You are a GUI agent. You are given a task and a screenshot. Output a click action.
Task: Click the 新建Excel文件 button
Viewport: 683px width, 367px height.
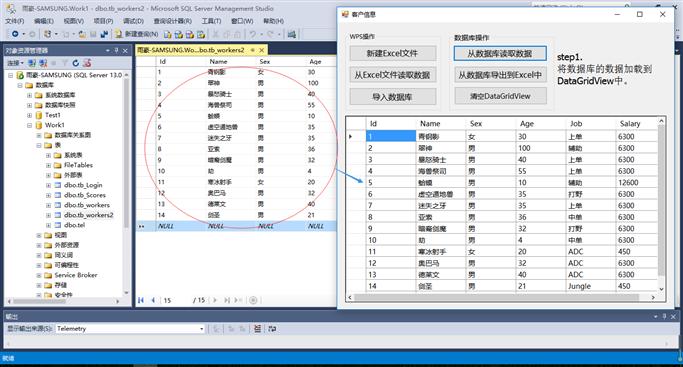click(x=392, y=54)
